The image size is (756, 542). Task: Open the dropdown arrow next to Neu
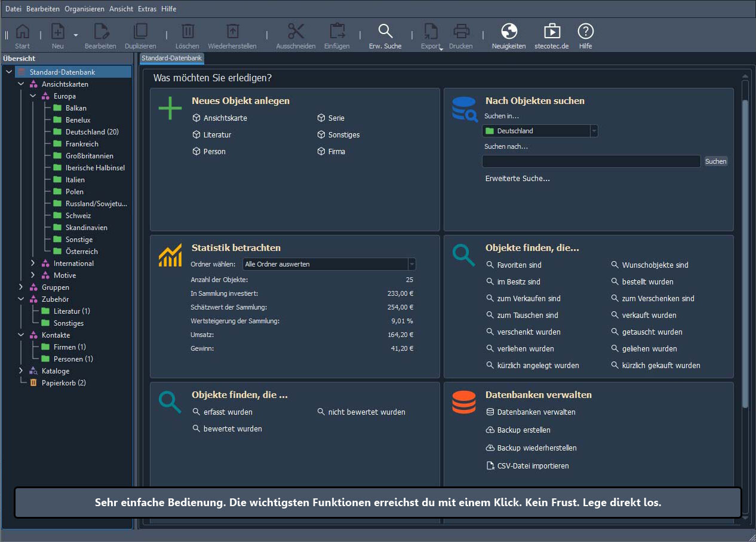[x=76, y=35]
